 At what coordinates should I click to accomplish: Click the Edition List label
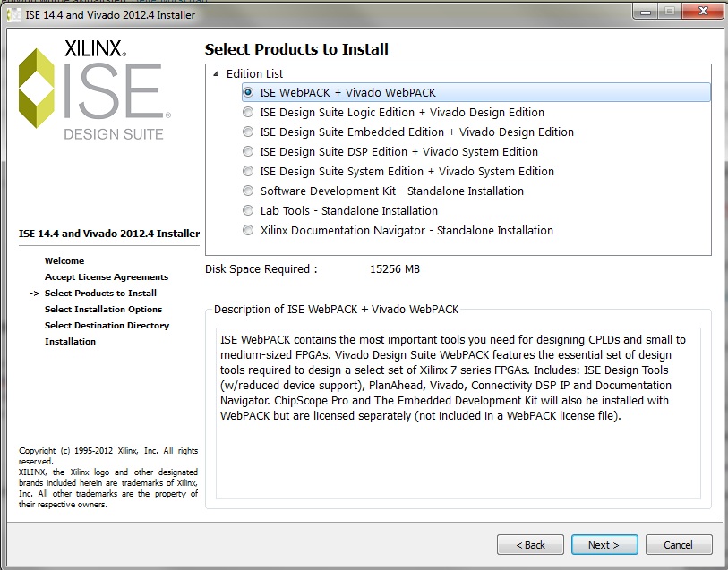[254, 73]
